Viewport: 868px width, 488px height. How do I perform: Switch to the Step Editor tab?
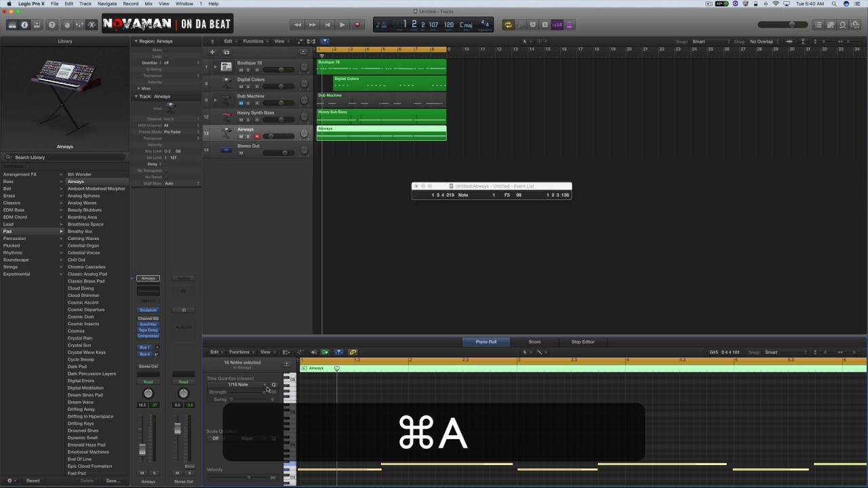[583, 342]
